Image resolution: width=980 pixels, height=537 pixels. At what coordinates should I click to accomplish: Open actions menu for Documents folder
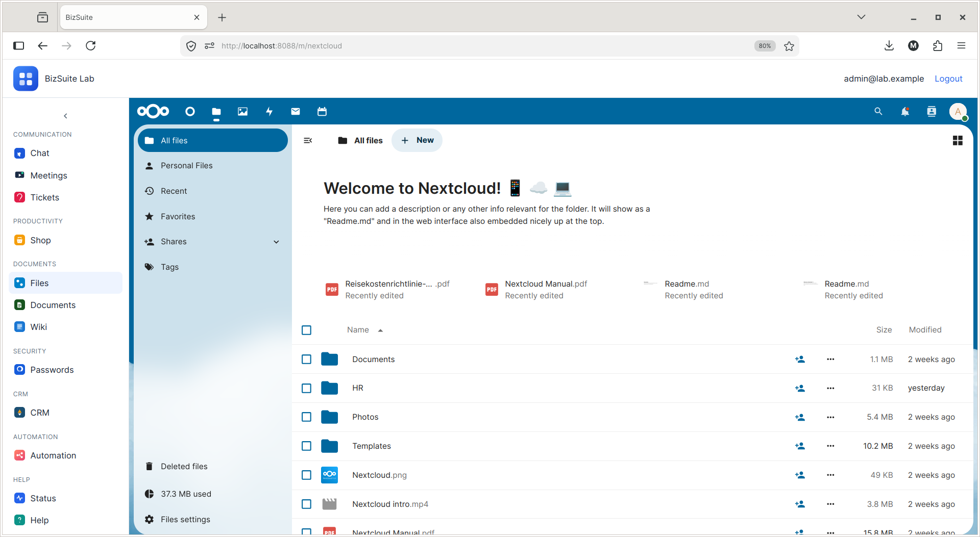[830, 359]
